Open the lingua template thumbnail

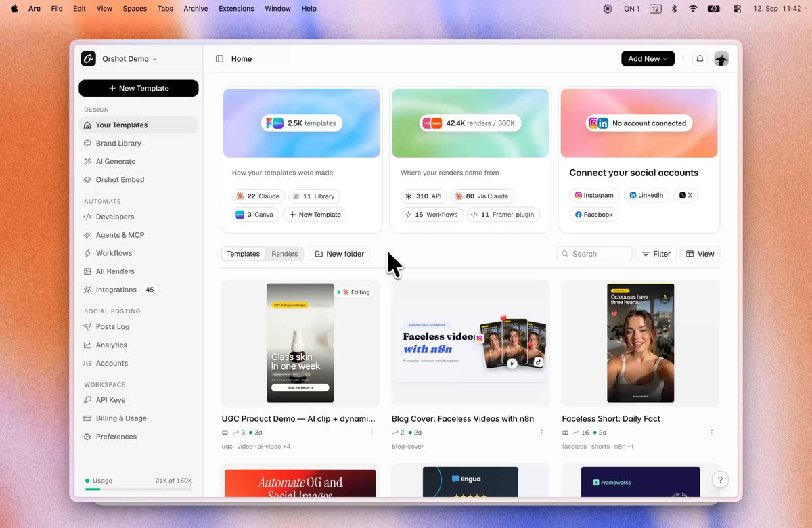(x=470, y=482)
